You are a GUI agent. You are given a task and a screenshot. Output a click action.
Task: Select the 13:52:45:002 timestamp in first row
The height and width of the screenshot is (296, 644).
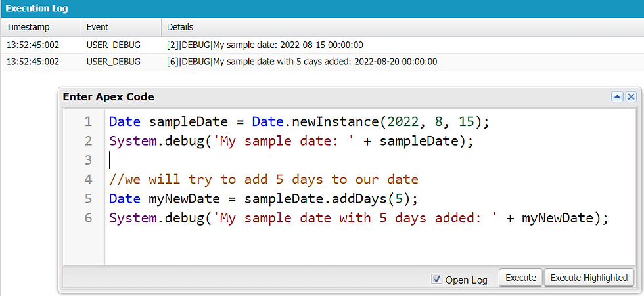33,45
